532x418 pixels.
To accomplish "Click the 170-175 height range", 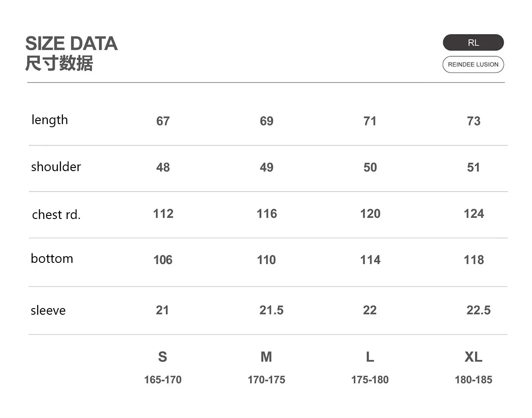I will tap(266, 380).
